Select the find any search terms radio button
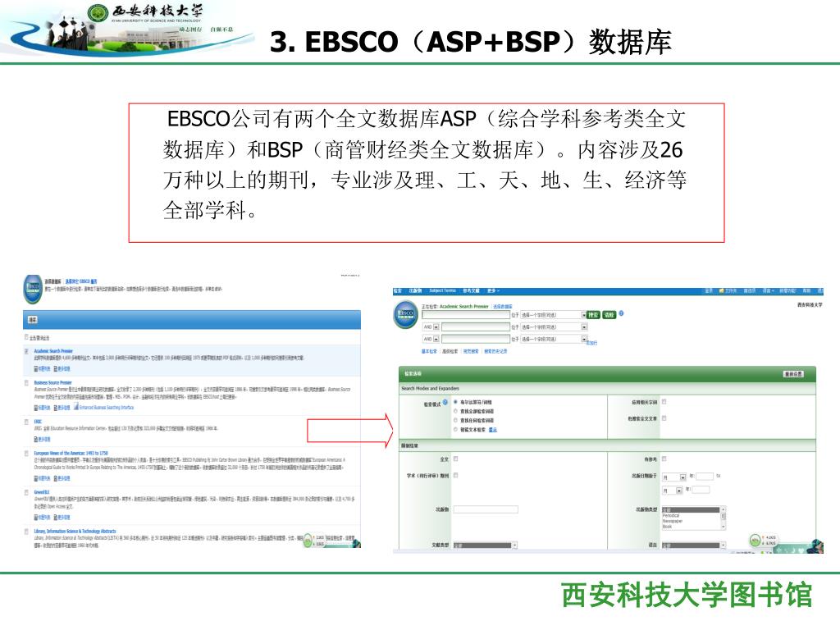This screenshot has width=840, height=630. 455,421
